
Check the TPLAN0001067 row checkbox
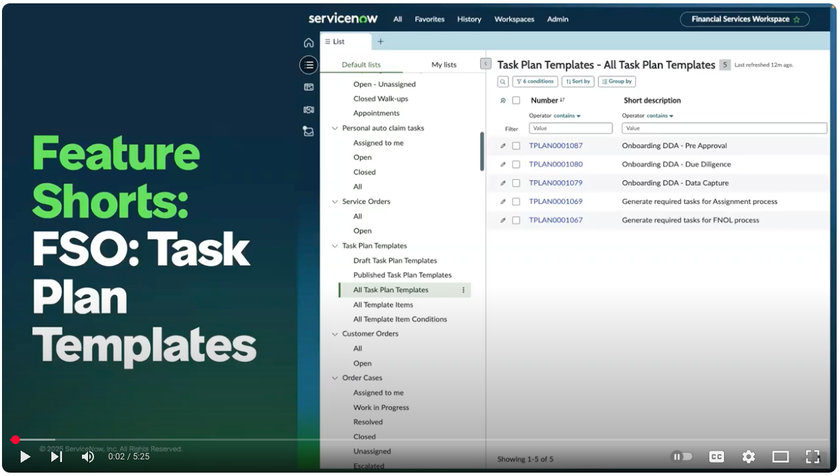(x=516, y=220)
